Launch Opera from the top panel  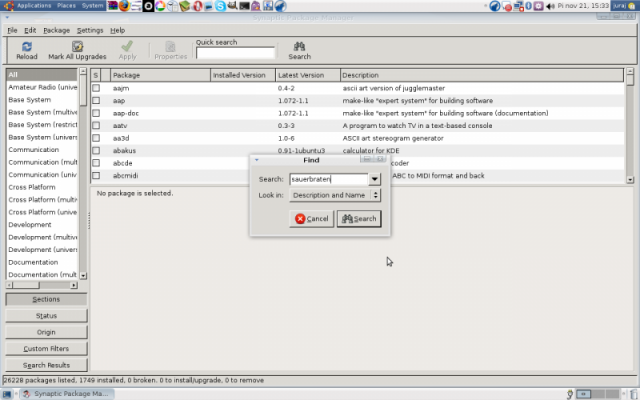click(198, 6)
